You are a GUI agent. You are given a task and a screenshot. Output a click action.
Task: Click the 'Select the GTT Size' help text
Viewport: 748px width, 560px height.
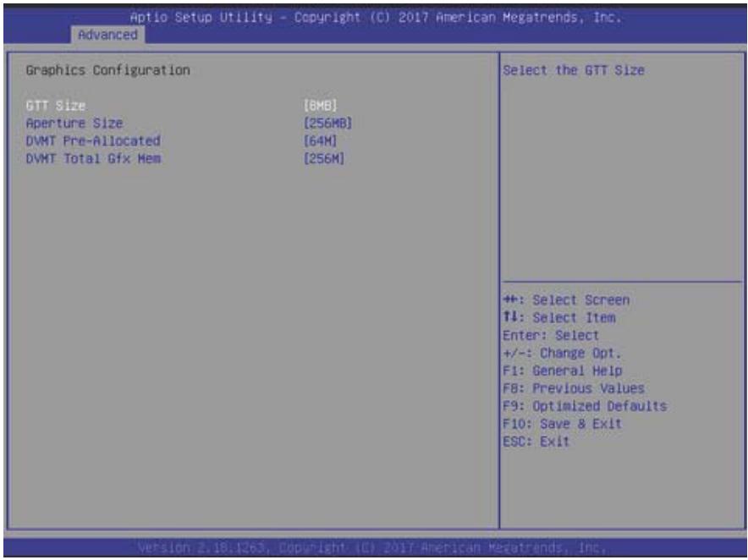574,70
